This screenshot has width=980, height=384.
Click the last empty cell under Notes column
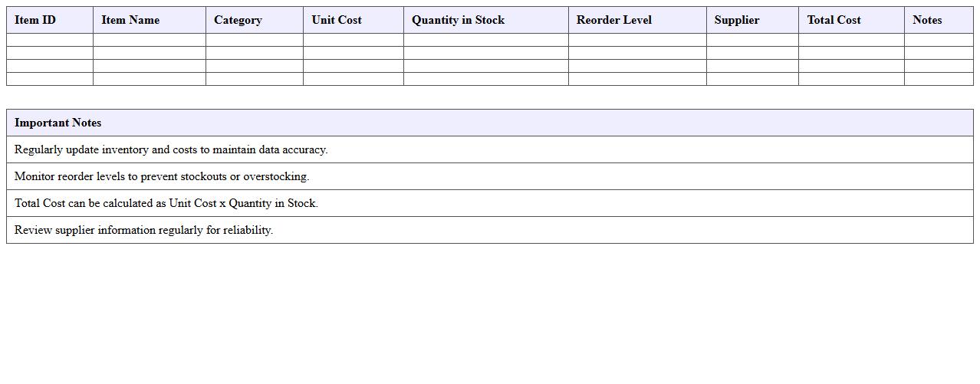(938, 79)
